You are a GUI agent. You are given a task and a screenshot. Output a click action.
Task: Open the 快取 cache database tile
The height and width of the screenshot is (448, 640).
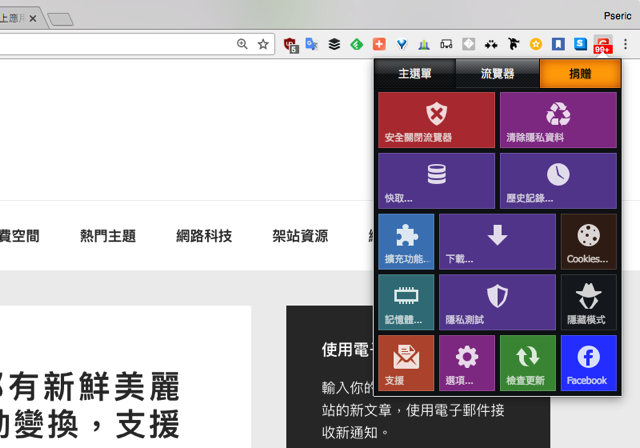(436, 181)
